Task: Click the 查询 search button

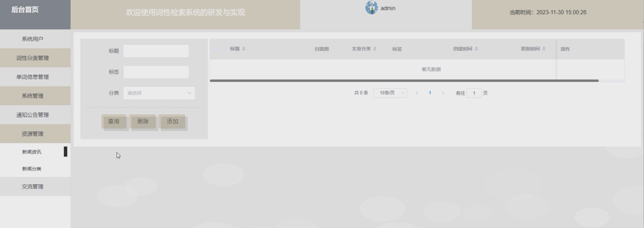Action: pyautogui.click(x=114, y=122)
